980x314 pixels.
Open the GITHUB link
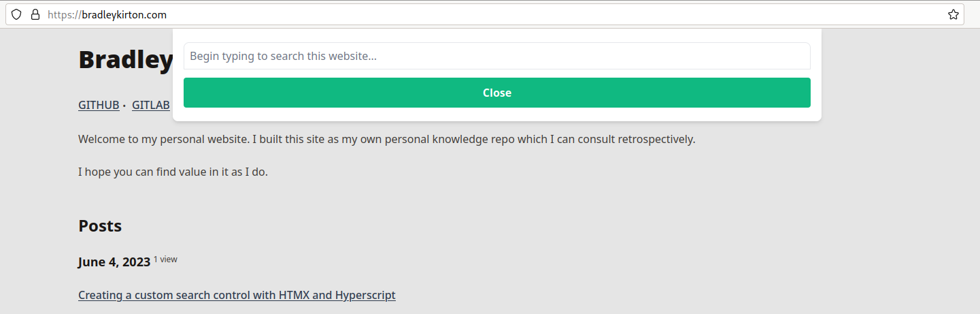pyautogui.click(x=99, y=105)
